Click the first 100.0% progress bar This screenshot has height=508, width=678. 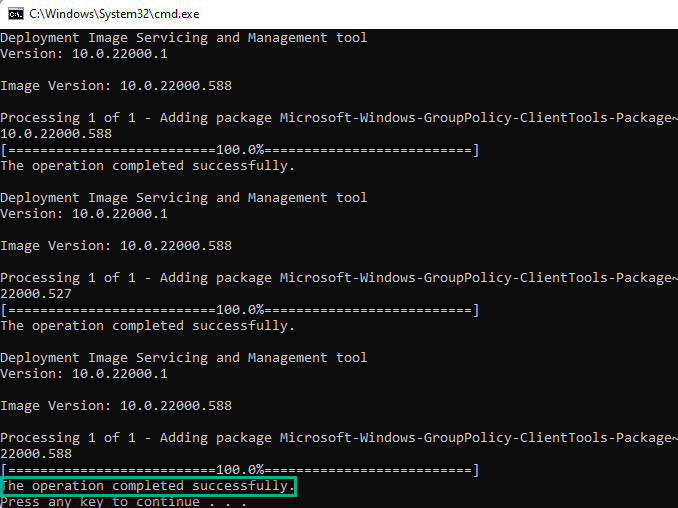(x=240, y=150)
